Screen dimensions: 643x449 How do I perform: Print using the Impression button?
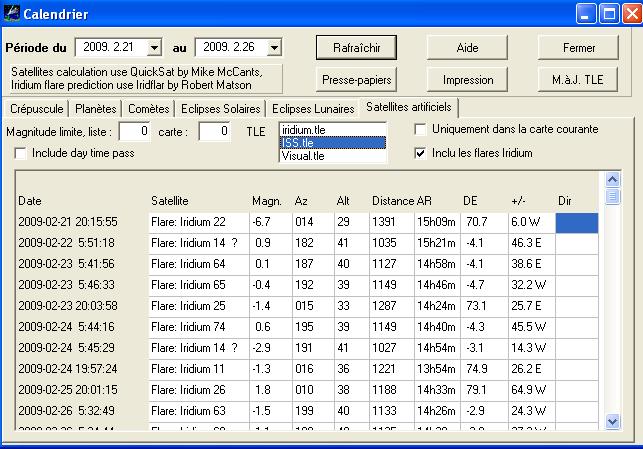click(x=467, y=80)
